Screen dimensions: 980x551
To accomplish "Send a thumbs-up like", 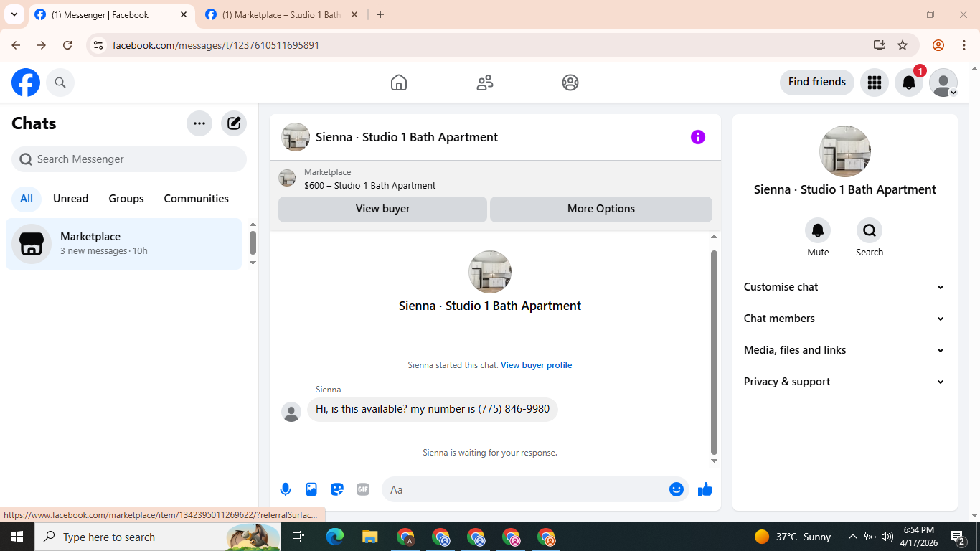I will (705, 489).
